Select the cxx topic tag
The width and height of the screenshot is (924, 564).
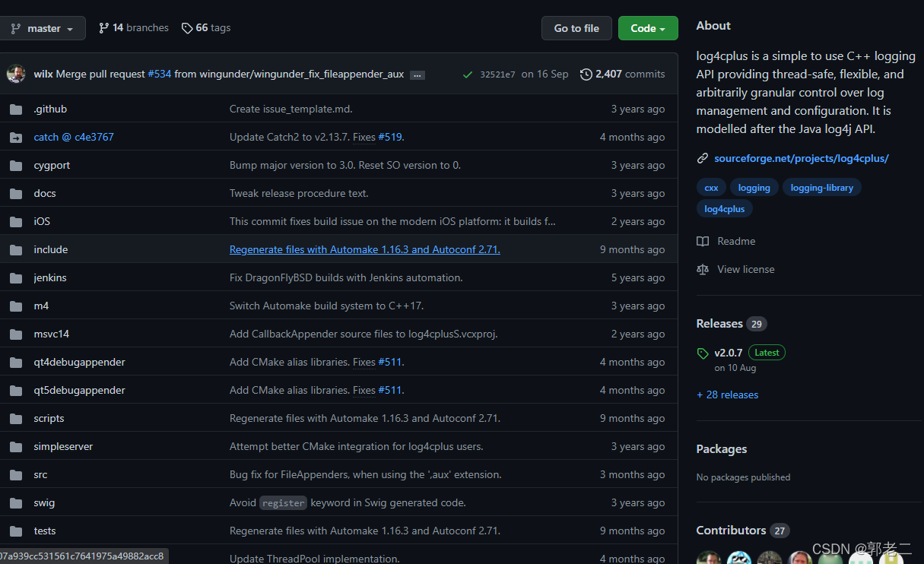pos(711,188)
